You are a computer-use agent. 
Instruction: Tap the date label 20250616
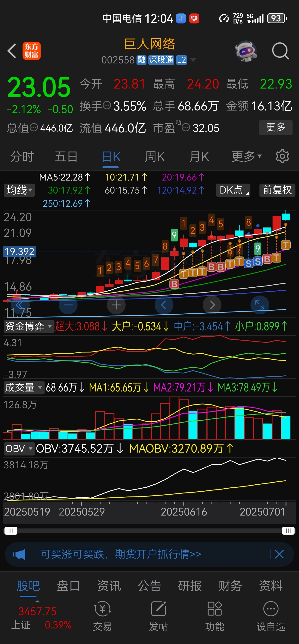pyautogui.click(x=184, y=512)
